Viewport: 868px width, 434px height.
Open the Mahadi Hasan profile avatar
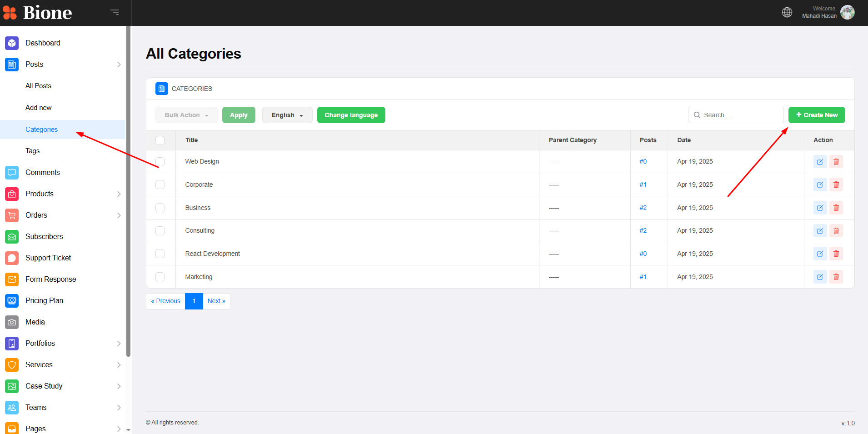848,12
